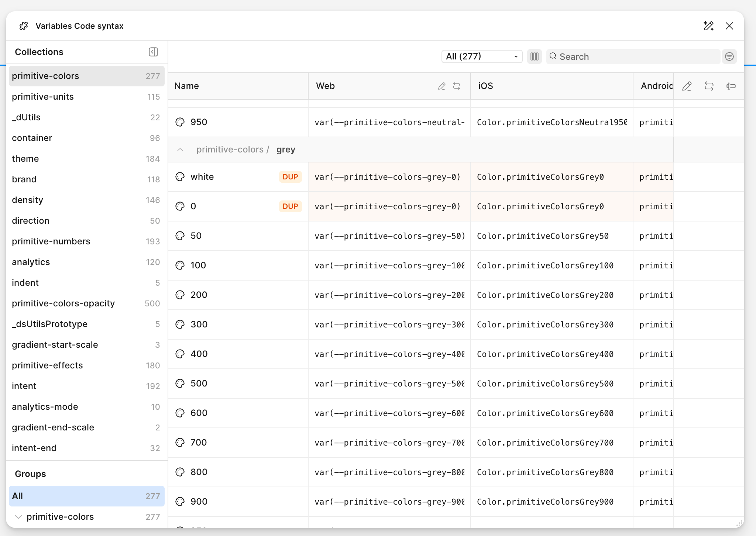Click the color palette icon for row 0
The width and height of the screenshot is (756, 536).
pos(180,206)
